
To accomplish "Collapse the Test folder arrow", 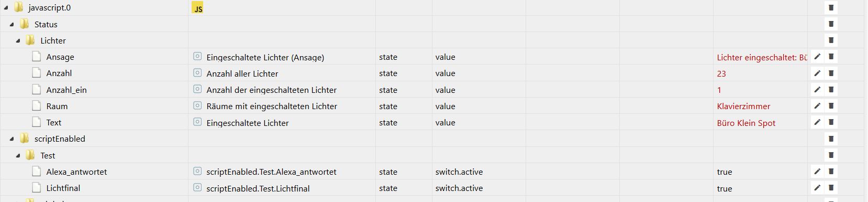I will click(18, 155).
